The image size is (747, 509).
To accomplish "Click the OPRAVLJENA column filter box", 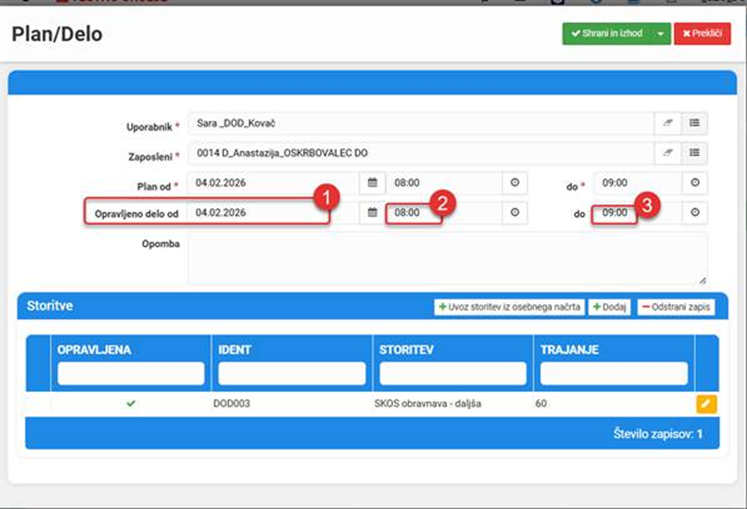I will (131, 374).
